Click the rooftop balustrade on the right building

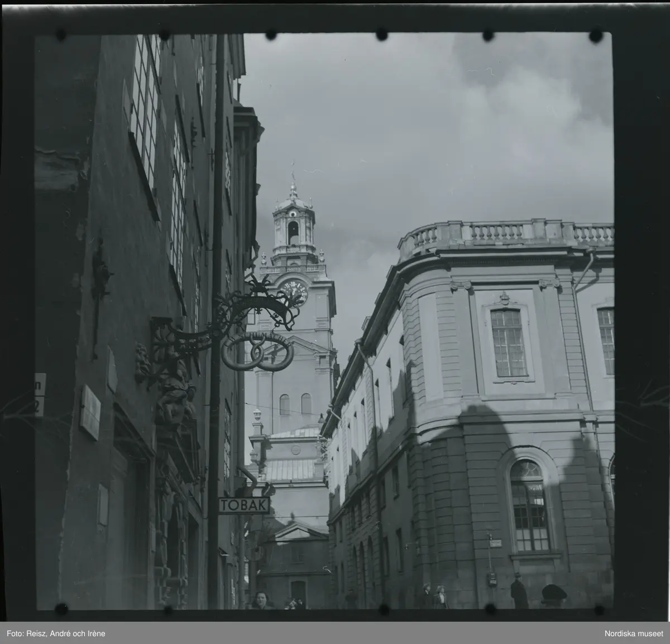pos(505,233)
